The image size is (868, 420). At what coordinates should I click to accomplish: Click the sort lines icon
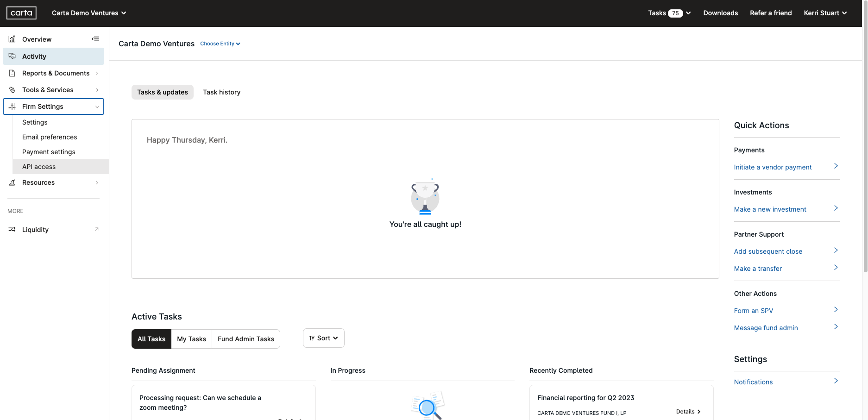[x=312, y=338]
